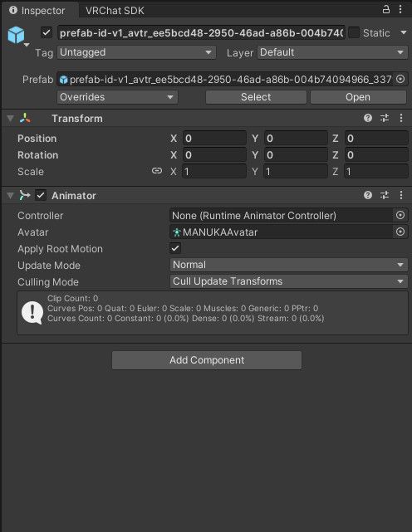
Task: Open Transform component help icon
Action: tap(368, 118)
